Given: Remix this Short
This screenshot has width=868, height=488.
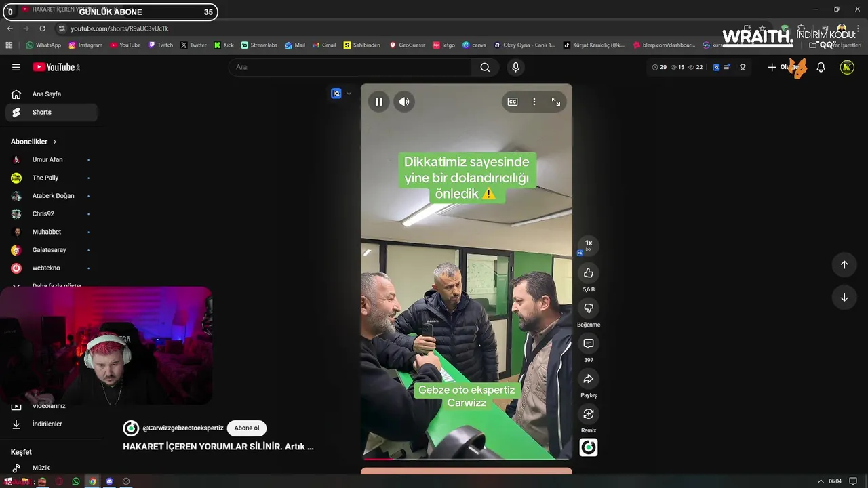Looking at the screenshot, I should coord(589,414).
